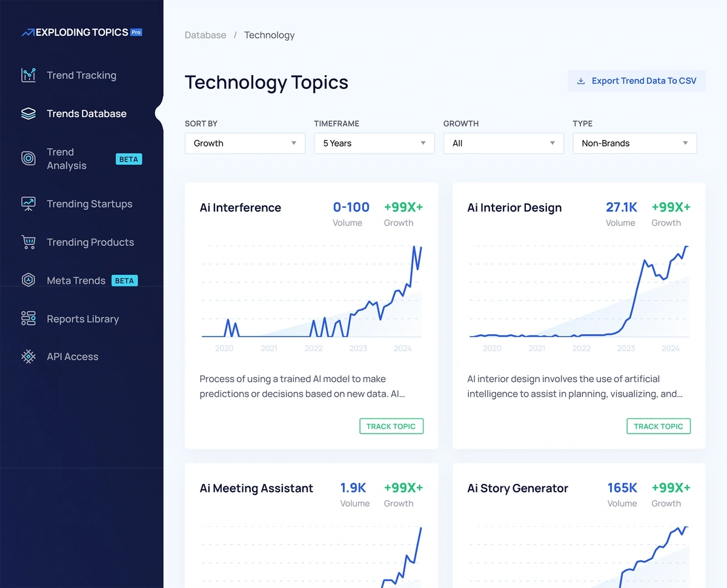Screen dimensions: 727x588
Task: Click BETA badge next to Trend Analysis
Action: [x=129, y=159]
